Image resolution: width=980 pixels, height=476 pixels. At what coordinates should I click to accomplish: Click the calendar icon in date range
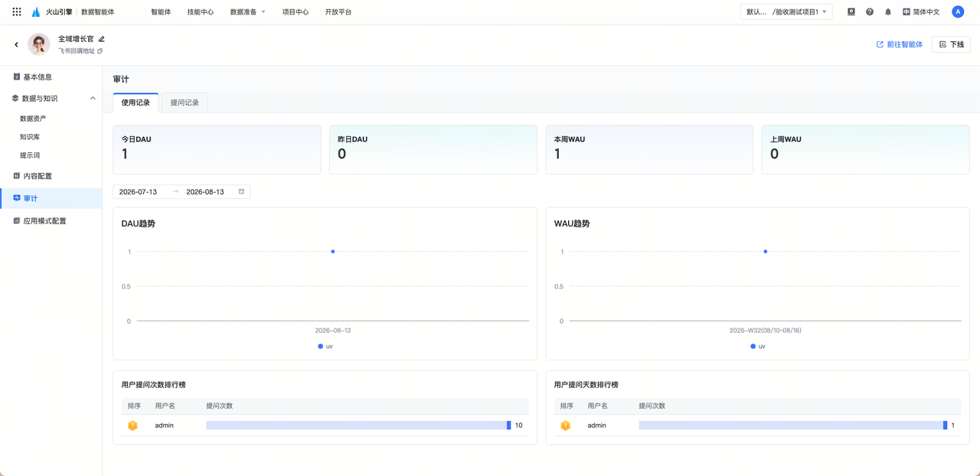point(241,191)
